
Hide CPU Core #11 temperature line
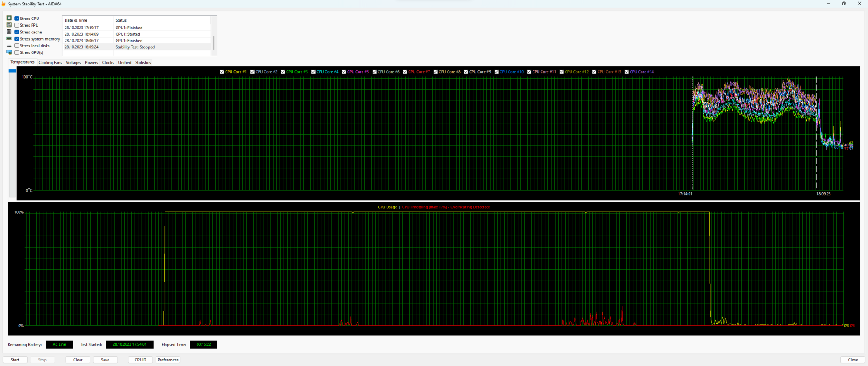click(x=529, y=72)
